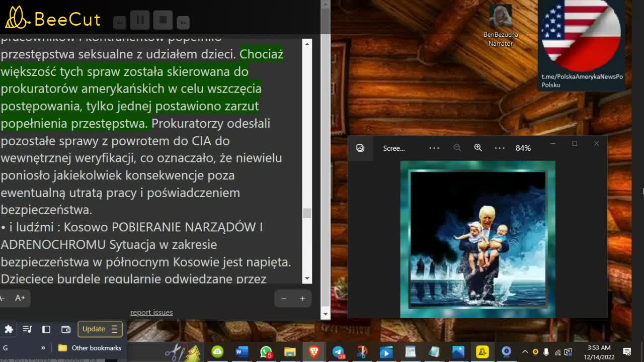
Task: Click the G bookmark in bookmarks bar
Action: (x=5, y=347)
